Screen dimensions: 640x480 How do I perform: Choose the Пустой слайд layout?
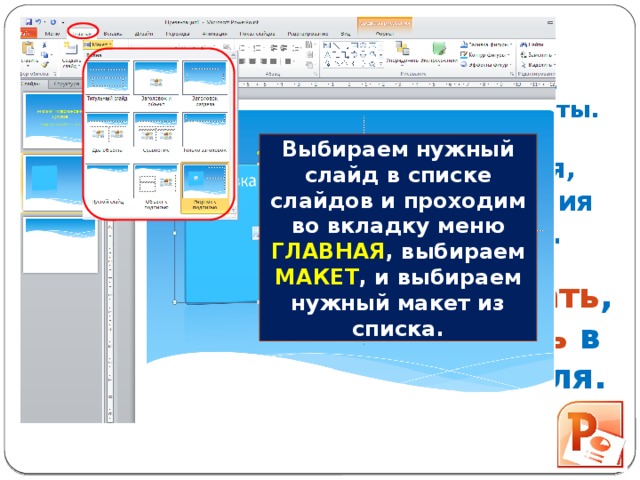point(107,184)
